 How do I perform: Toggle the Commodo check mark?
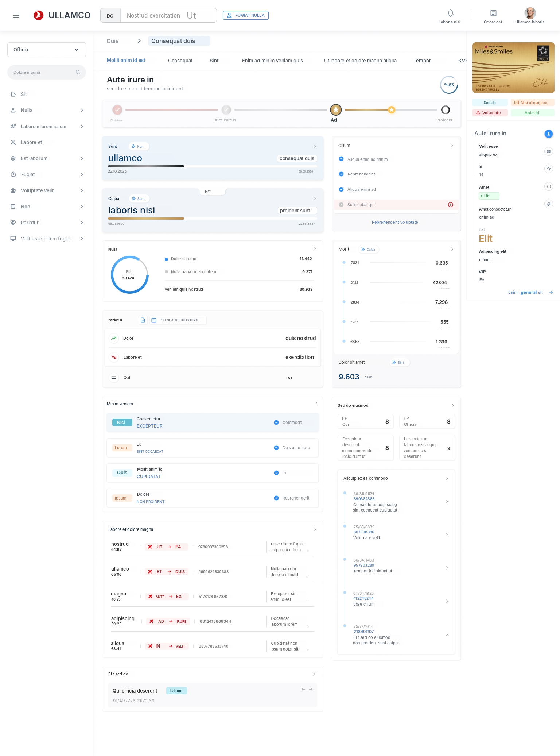(276, 423)
